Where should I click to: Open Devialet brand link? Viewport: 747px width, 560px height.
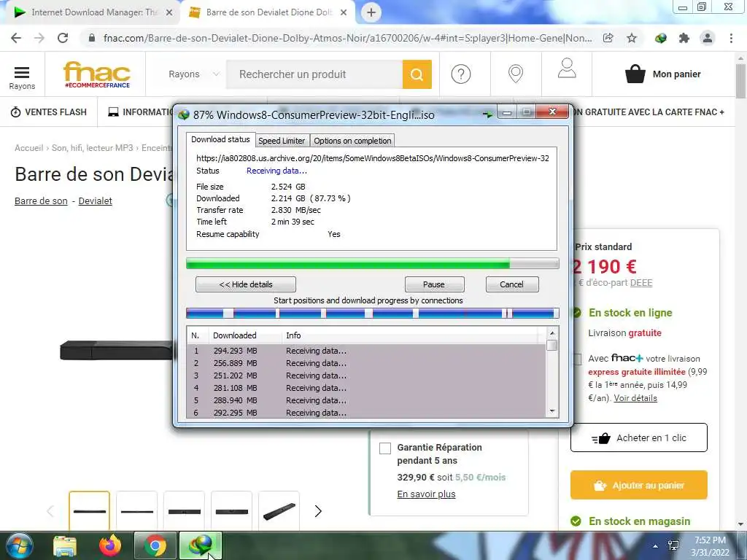(96, 201)
